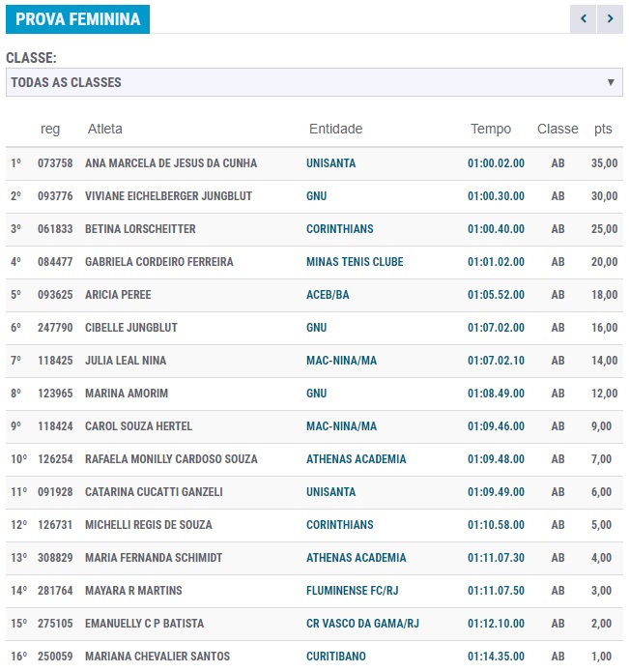Click CR Vasco da Gama/RJ entity

(362, 624)
